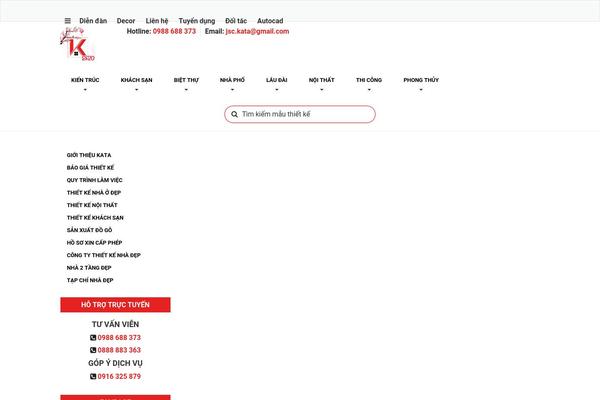This screenshot has height=400, width=600.
Task: Open GIỚI THIỆU KATA sidebar link
Action: [89, 155]
